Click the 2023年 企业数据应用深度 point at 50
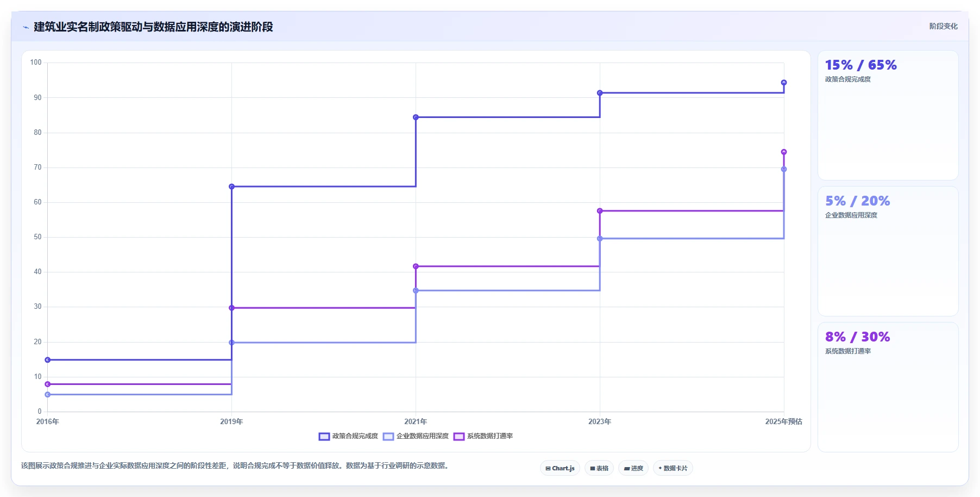Viewport: 980px width, 497px height. click(600, 239)
